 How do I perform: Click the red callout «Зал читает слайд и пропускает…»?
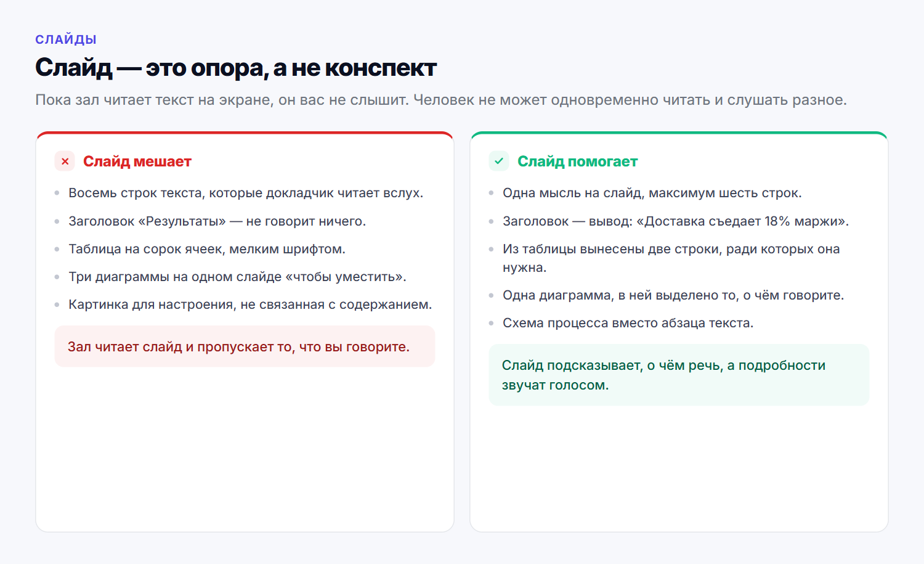pyautogui.click(x=245, y=346)
